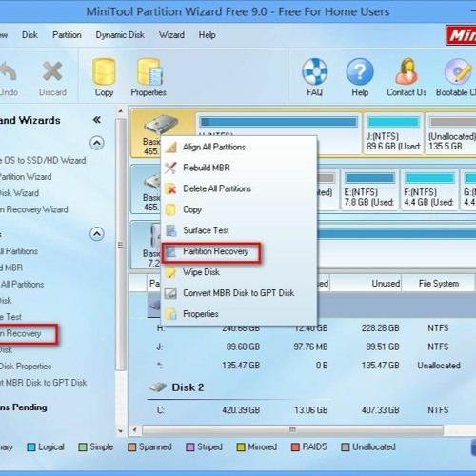Select the J: row with 89.60 GB
This screenshot has height=476, width=476.
tap(302, 347)
